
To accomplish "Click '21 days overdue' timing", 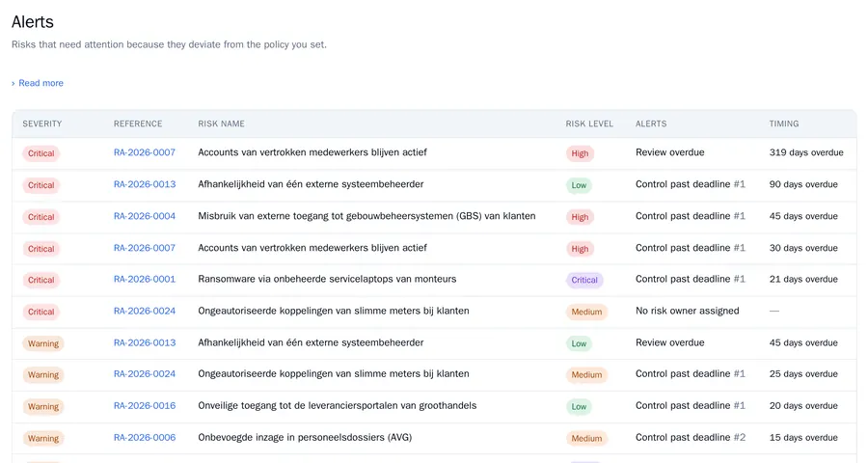I will (x=803, y=279).
